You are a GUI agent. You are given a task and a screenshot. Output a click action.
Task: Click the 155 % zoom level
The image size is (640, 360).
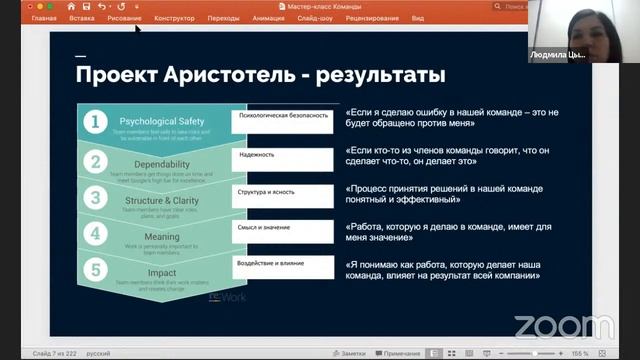click(x=580, y=353)
